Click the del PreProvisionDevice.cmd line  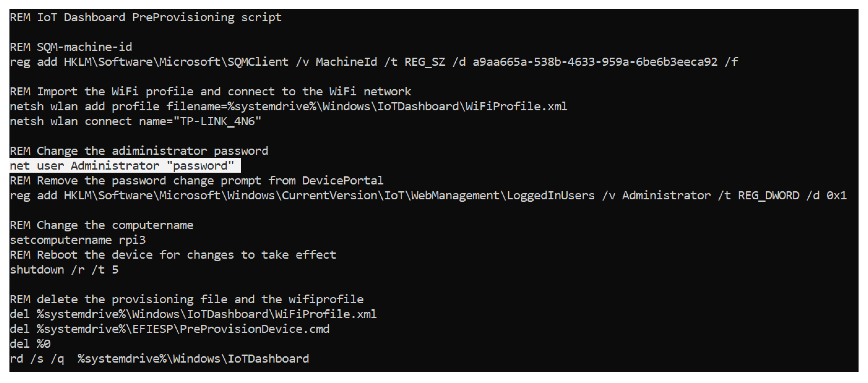click(x=169, y=329)
